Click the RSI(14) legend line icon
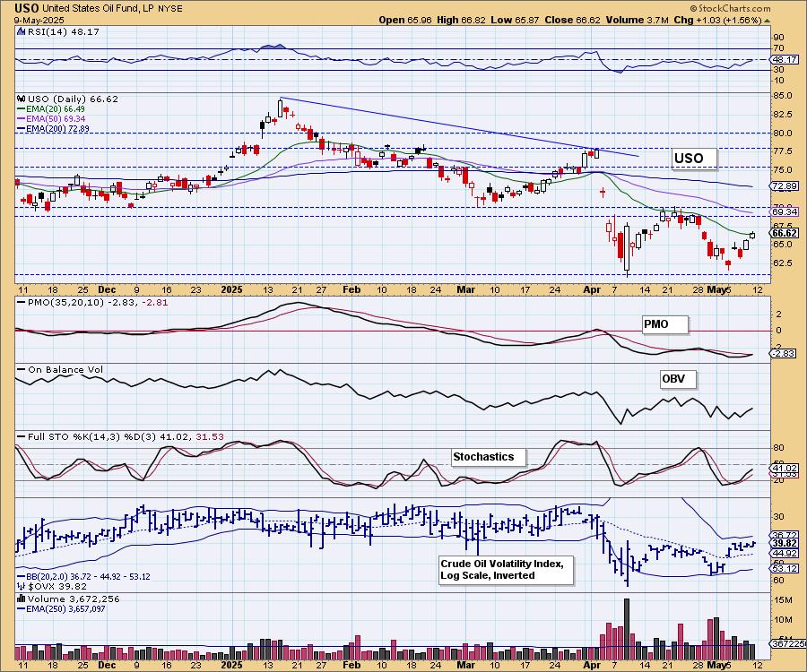 21,31
